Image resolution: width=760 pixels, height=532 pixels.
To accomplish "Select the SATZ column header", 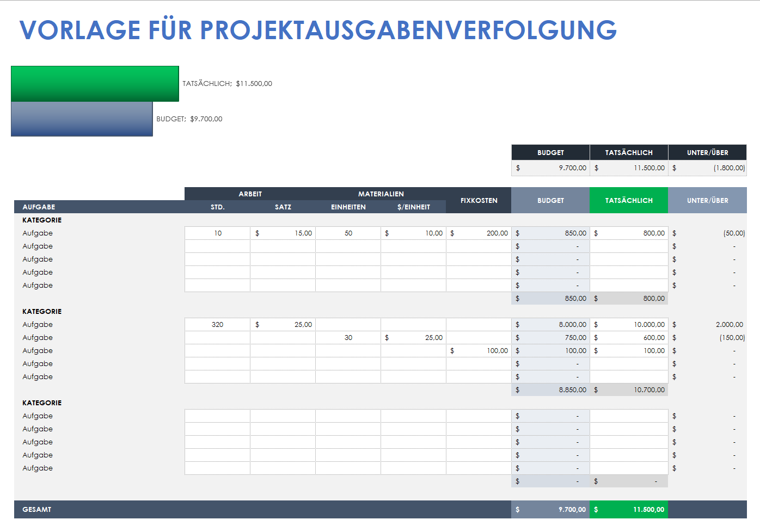I will pos(283,207).
